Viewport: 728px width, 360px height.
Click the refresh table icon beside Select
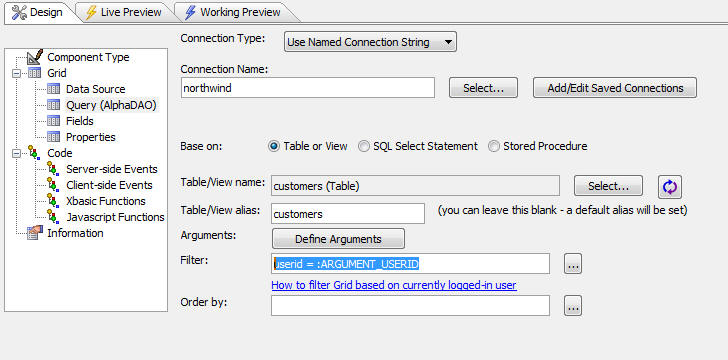click(x=670, y=187)
